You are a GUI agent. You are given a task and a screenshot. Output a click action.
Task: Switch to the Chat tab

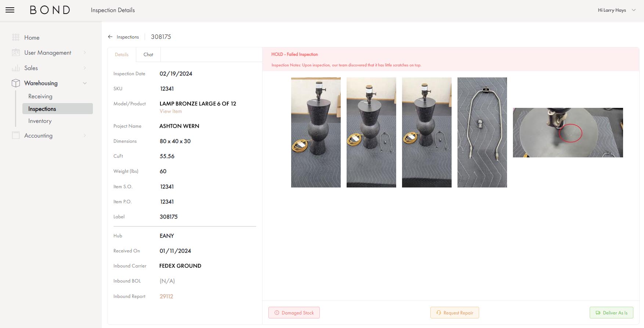pos(148,55)
